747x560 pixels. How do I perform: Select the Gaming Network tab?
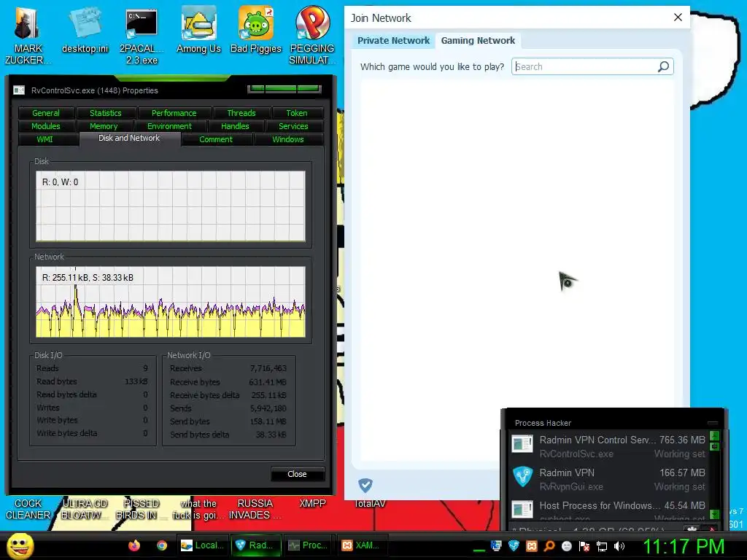pyautogui.click(x=478, y=41)
